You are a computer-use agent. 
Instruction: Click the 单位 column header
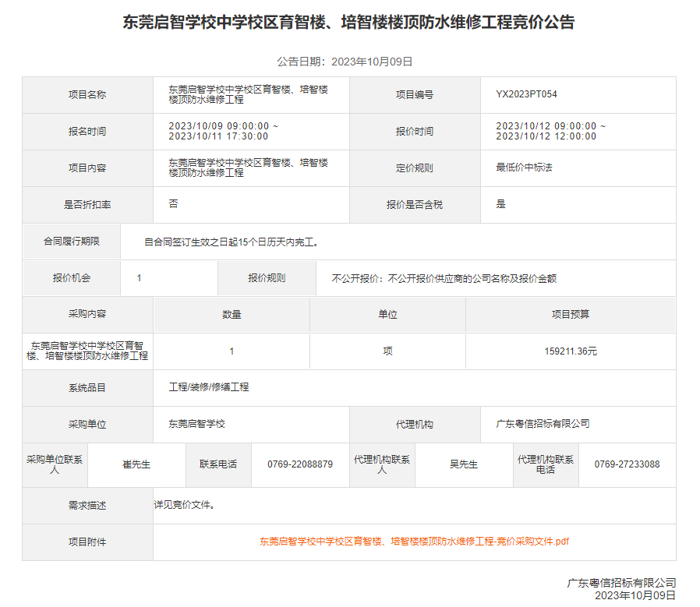click(x=387, y=314)
